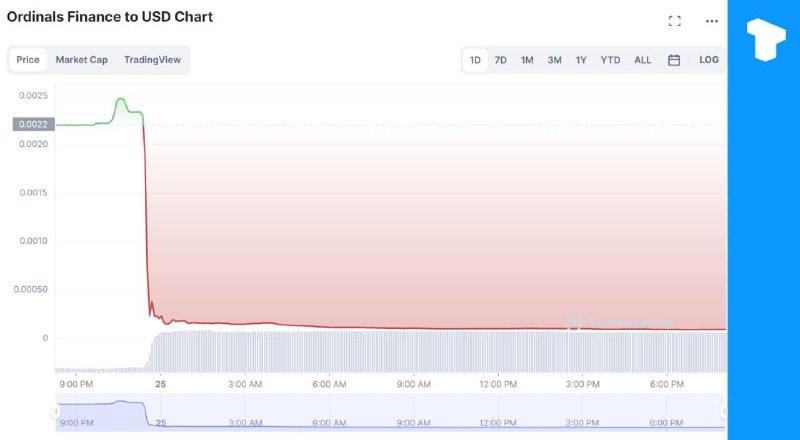This screenshot has width=800, height=440.
Task: Select the 3M time range
Action: [x=555, y=60]
